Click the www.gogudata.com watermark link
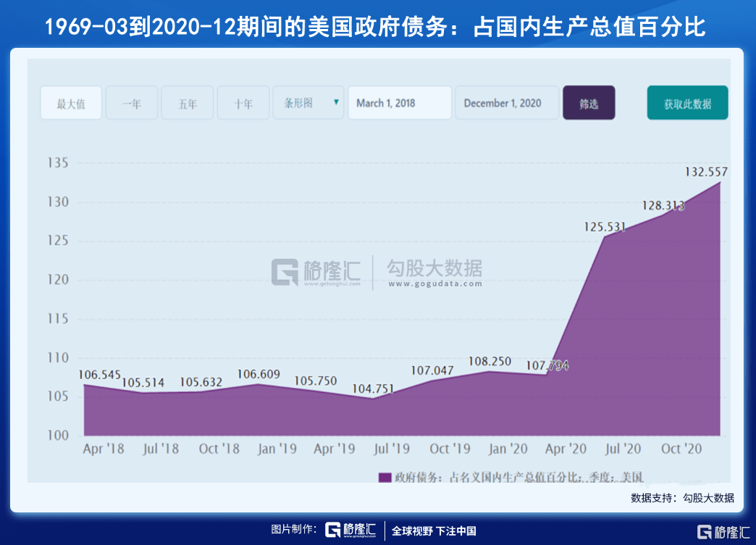756x545 pixels. pos(435,284)
